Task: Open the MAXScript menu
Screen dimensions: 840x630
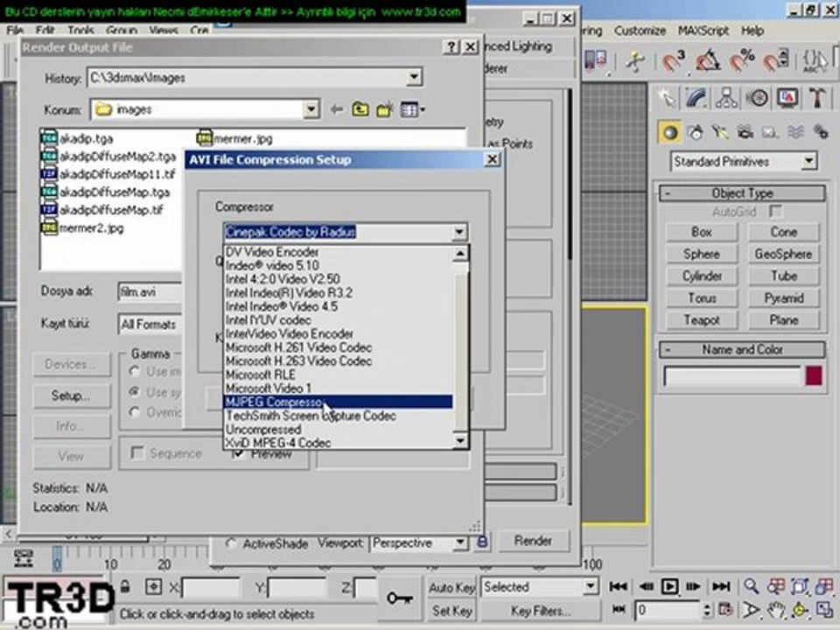Action: pyautogui.click(x=703, y=31)
